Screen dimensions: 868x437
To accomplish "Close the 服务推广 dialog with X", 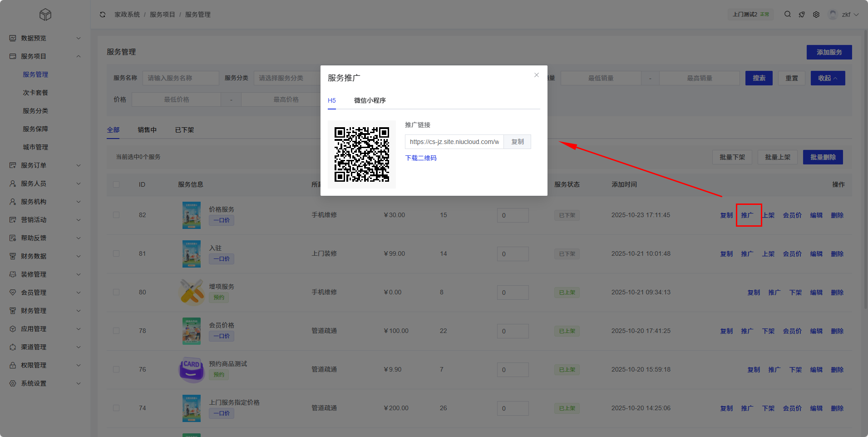I will click(x=537, y=75).
